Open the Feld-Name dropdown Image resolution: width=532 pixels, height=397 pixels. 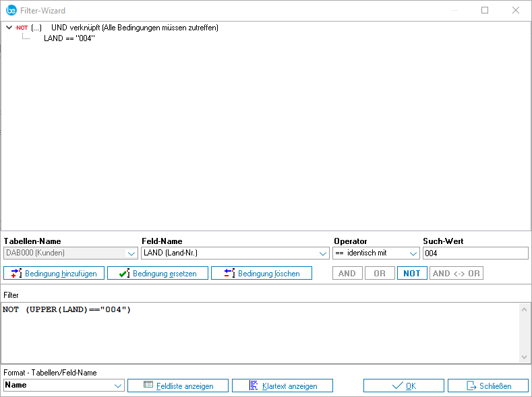coord(322,253)
